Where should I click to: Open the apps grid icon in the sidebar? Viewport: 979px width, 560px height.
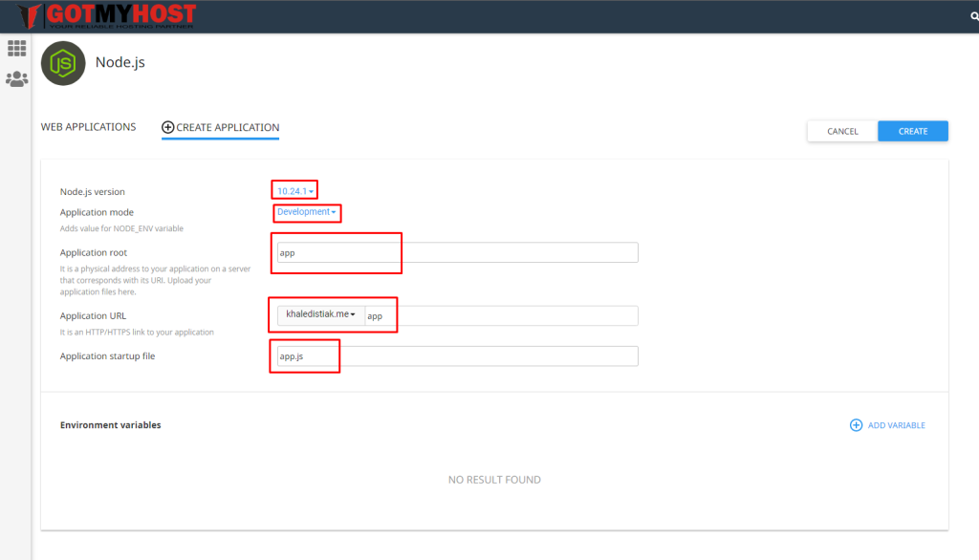16,49
